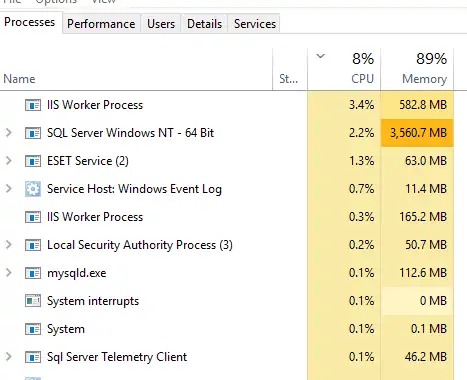Expand Service Host: Windows Event Log
467x380 pixels.
9,189
